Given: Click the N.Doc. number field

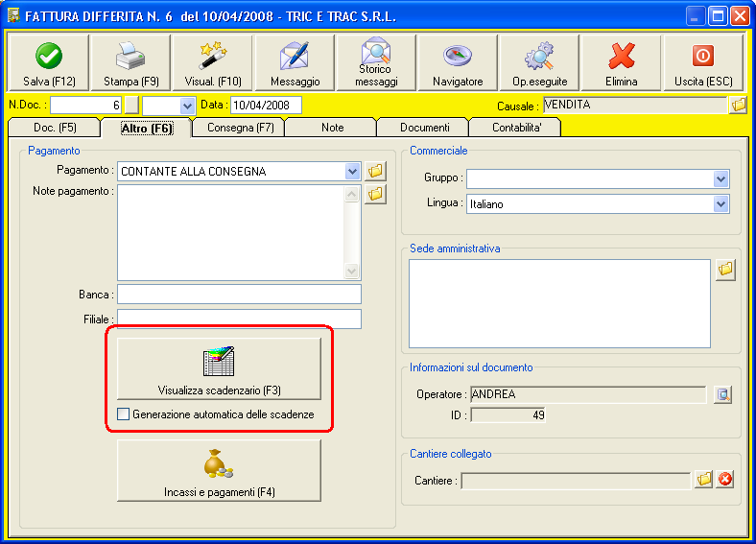Looking at the screenshot, I should (x=85, y=106).
